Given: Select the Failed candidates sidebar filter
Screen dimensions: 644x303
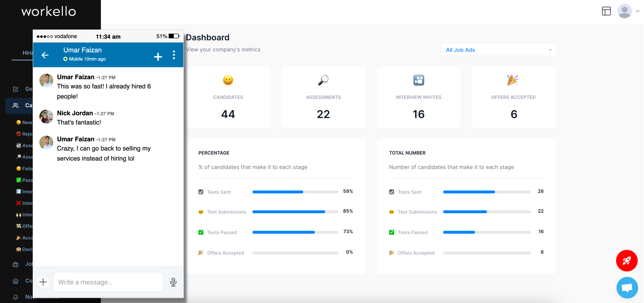Looking at the screenshot, I should pos(24,168).
